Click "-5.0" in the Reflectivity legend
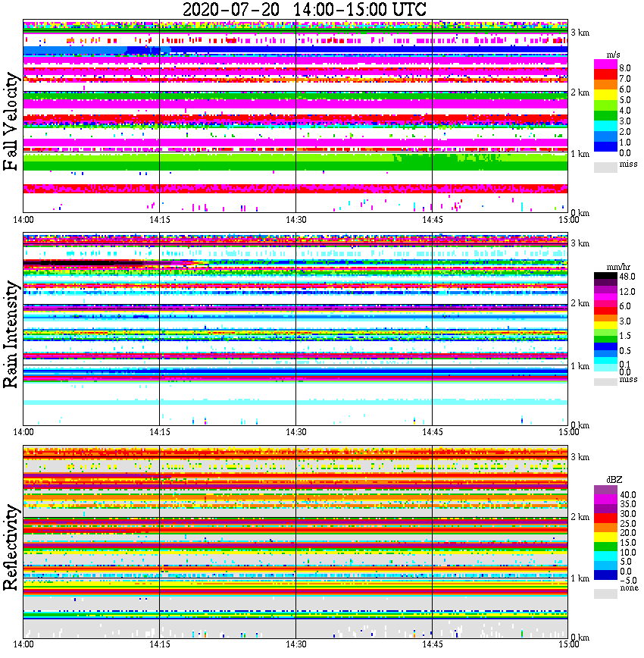This screenshot has height=658, width=644. [628, 581]
